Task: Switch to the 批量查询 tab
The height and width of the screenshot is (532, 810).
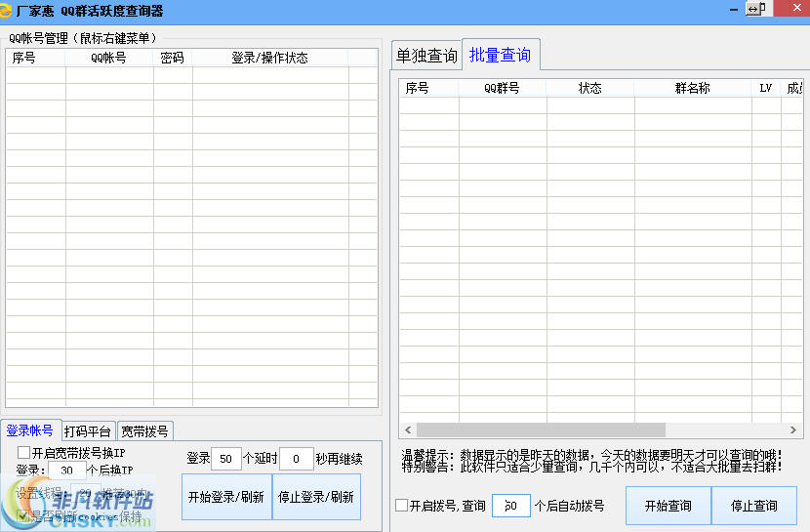Action: tap(500, 55)
